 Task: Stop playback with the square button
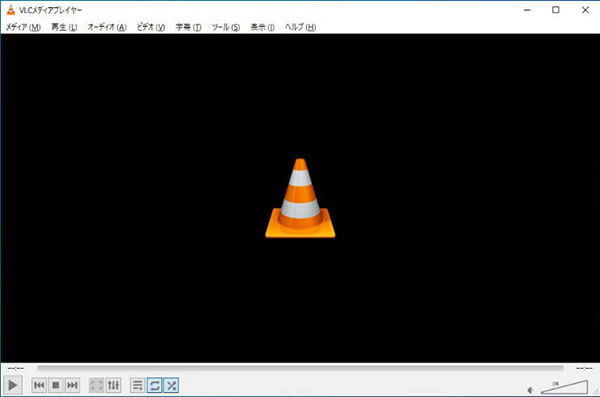(55, 385)
